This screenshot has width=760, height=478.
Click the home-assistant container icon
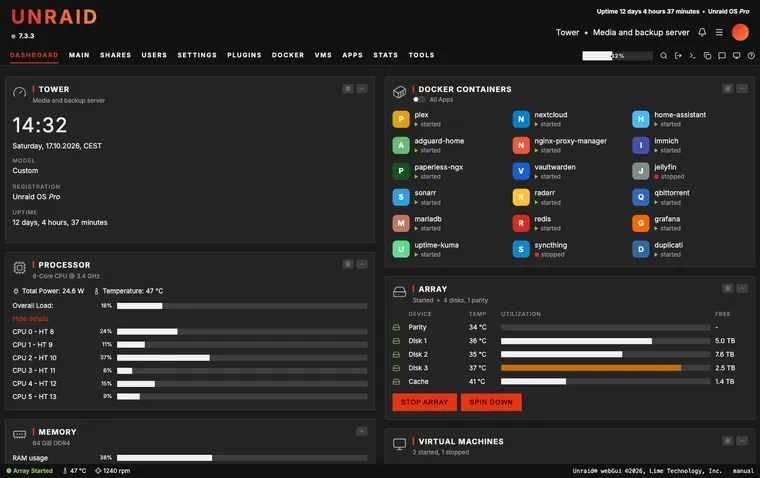(641, 119)
